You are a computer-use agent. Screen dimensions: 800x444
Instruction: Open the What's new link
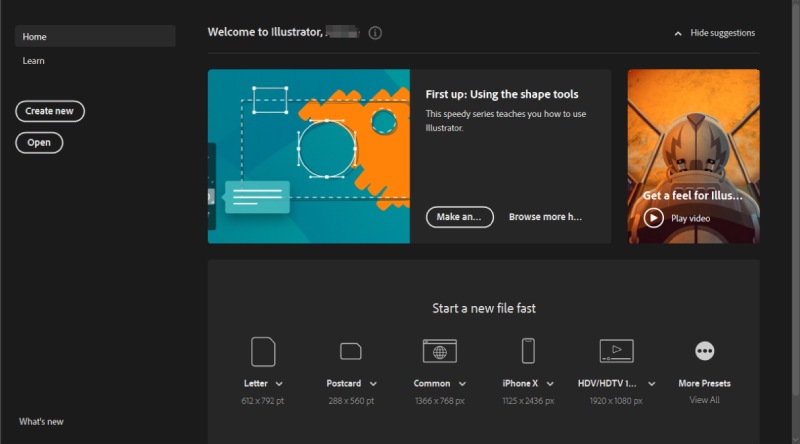[x=41, y=422]
